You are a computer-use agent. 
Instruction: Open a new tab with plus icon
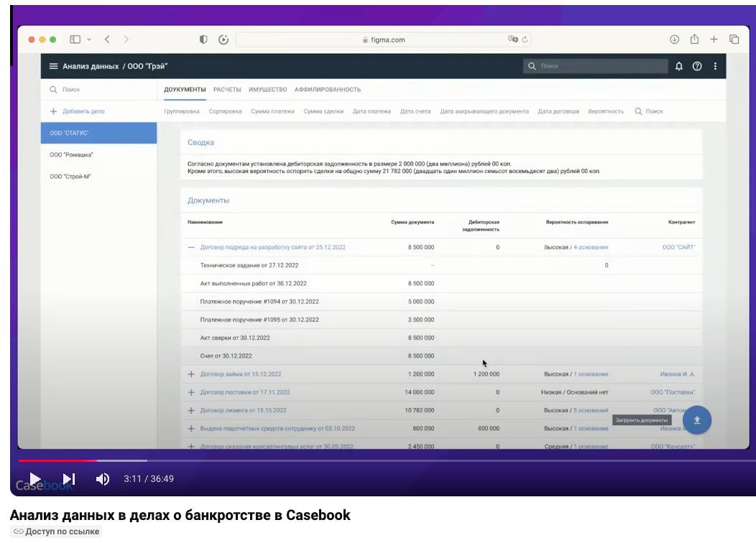point(714,40)
